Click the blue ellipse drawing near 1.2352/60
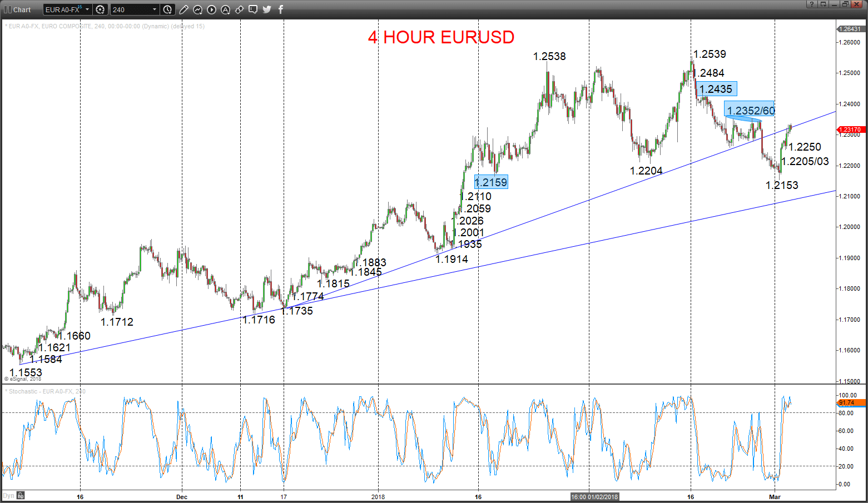Image resolution: width=868 pixels, height=503 pixels. coord(743,118)
